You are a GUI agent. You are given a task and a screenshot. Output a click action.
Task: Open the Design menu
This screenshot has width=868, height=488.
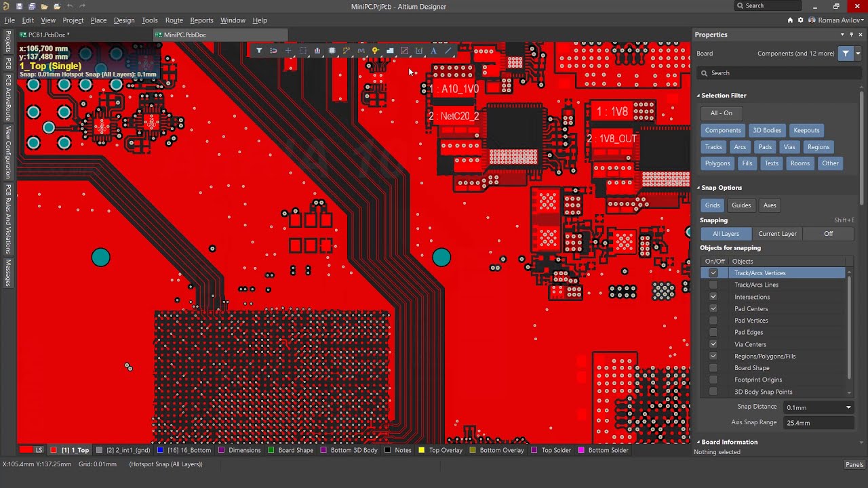click(x=124, y=20)
